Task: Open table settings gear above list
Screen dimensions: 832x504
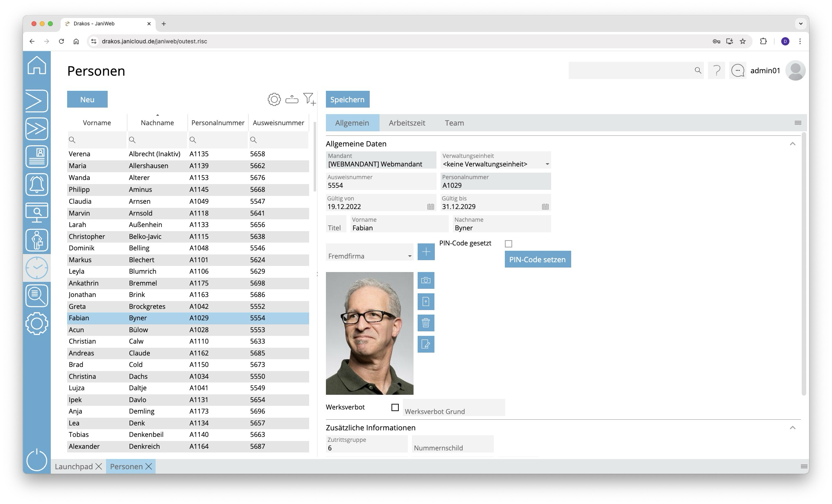Action: coord(274,99)
